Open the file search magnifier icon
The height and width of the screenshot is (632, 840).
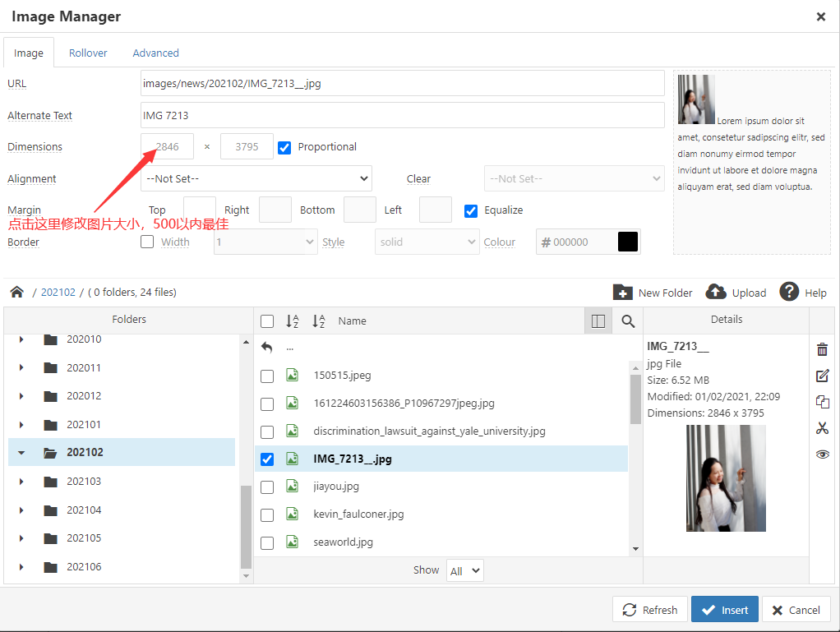point(628,321)
